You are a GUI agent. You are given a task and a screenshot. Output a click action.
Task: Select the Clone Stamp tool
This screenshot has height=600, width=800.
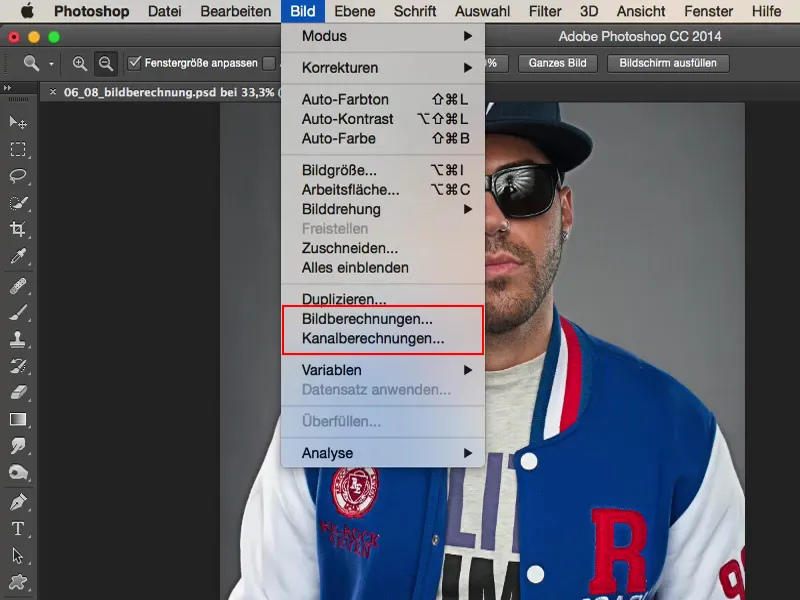(18, 339)
